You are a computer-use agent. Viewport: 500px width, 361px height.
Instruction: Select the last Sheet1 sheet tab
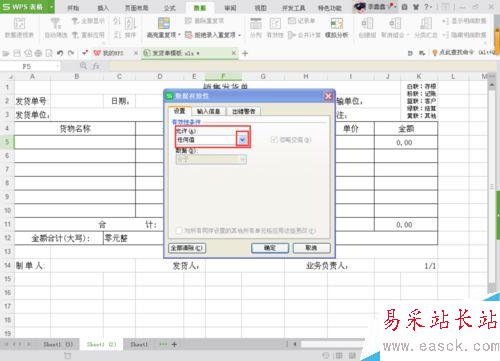tap(139, 344)
